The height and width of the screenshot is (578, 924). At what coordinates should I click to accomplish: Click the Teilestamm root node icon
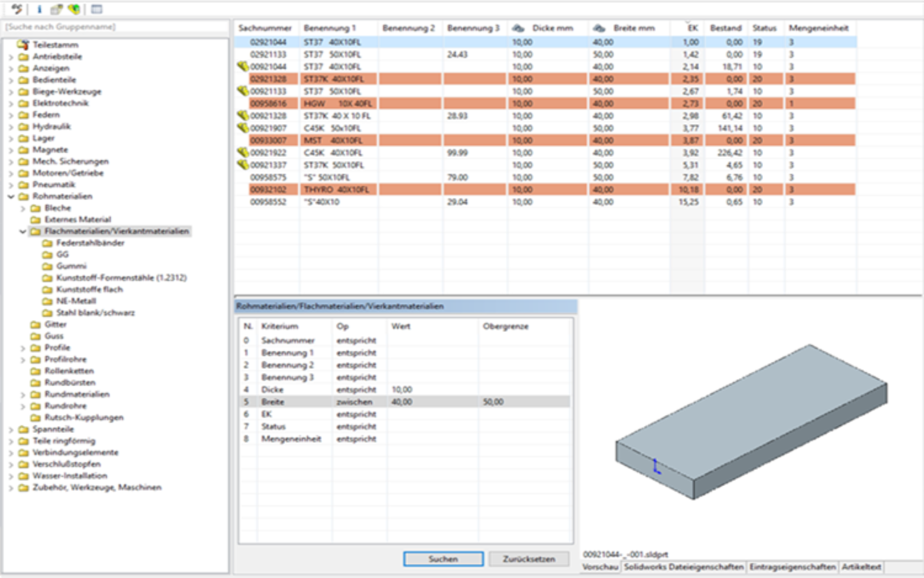(23, 44)
